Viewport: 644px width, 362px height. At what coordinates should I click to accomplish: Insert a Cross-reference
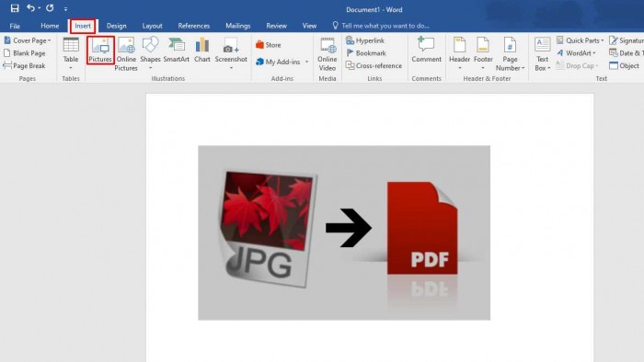[374, 65]
